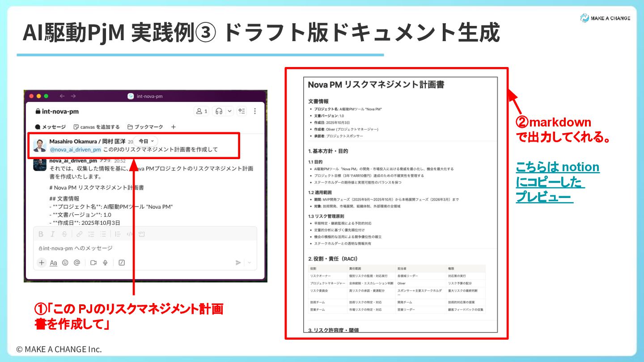Image resolution: width=644 pixels, height=362 pixels.
Task: Go forward with Slack's right arrow
Action: pyautogui.click(x=73, y=96)
